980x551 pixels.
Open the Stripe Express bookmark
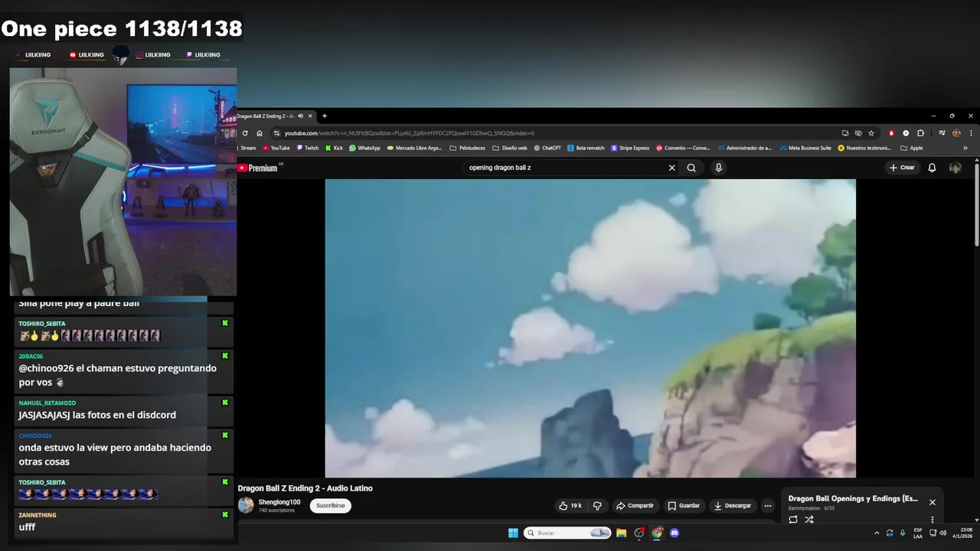pyautogui.click(x=630, y=148)
